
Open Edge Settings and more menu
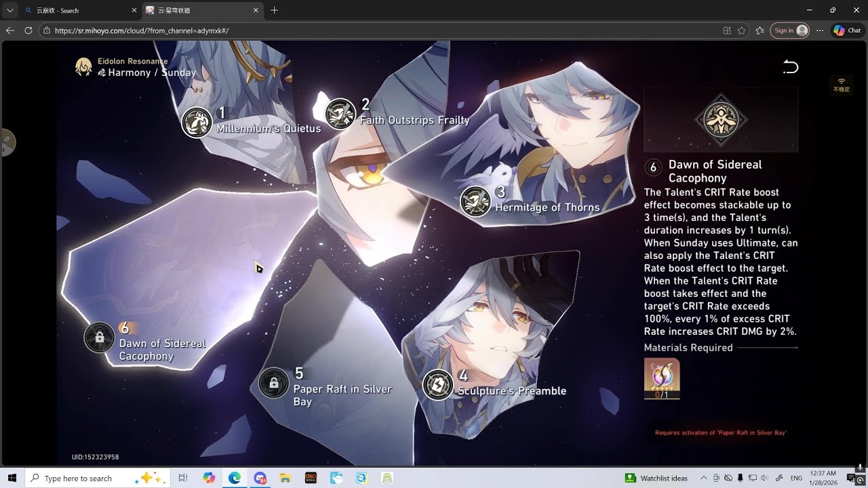pos(820,30)
